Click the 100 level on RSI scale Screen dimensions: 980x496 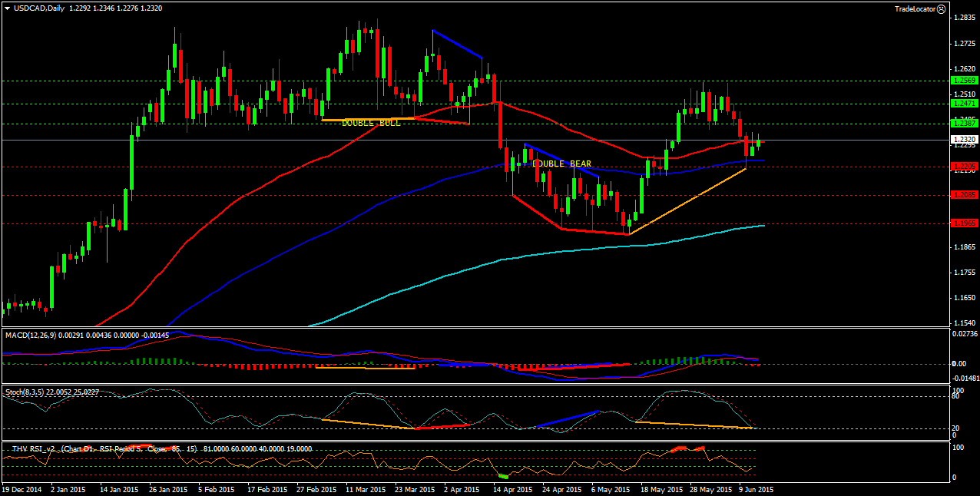958,447
